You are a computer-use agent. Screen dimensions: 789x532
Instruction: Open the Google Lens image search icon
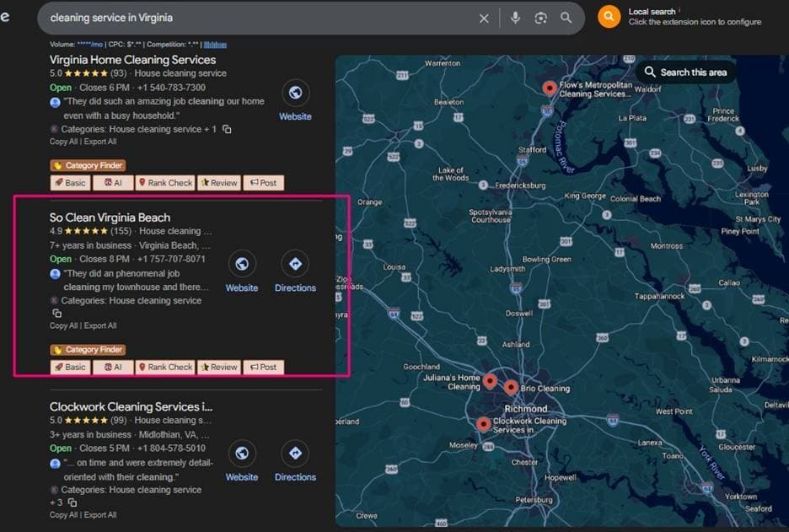pos(541,18)
